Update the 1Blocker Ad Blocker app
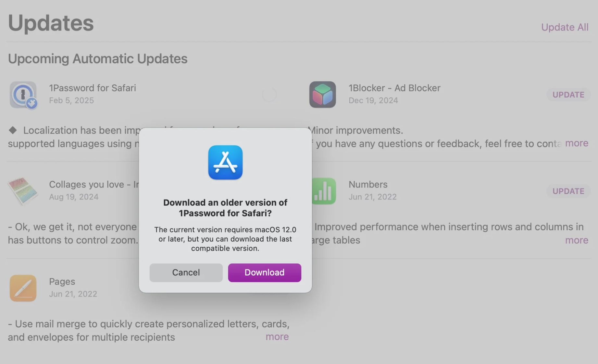 point(568,95)
